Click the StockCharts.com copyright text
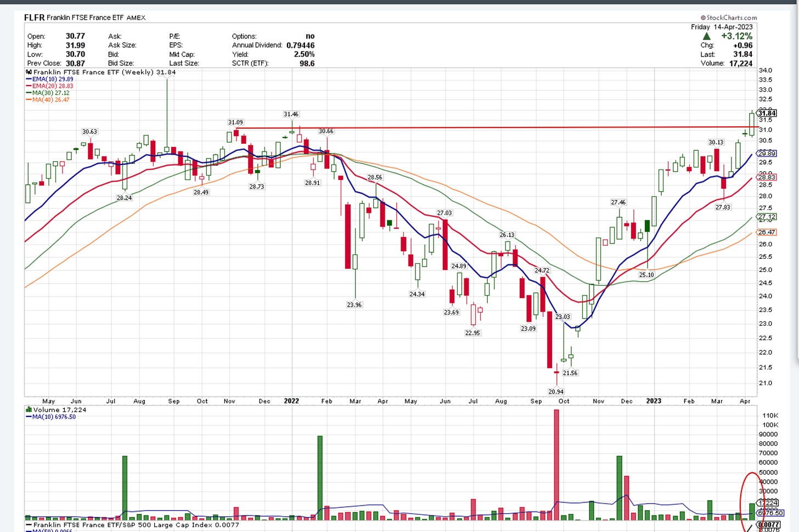The width and height of the screenshot is (799, 532). pos(729,18)
